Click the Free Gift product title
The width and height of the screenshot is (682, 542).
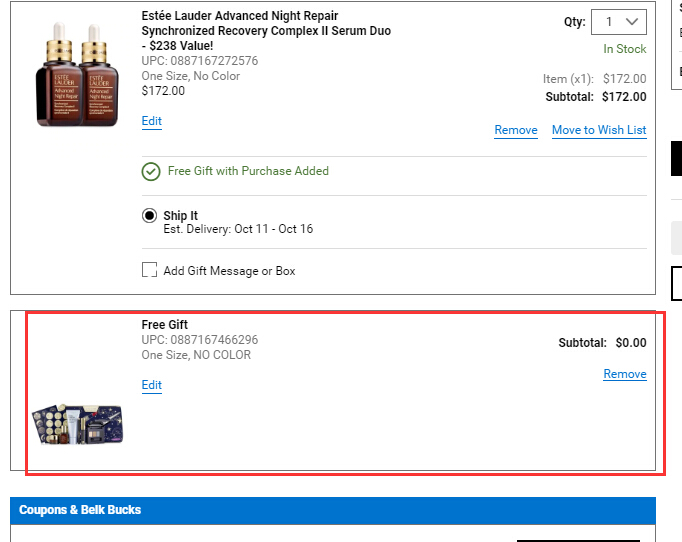(x=164, y=325)
